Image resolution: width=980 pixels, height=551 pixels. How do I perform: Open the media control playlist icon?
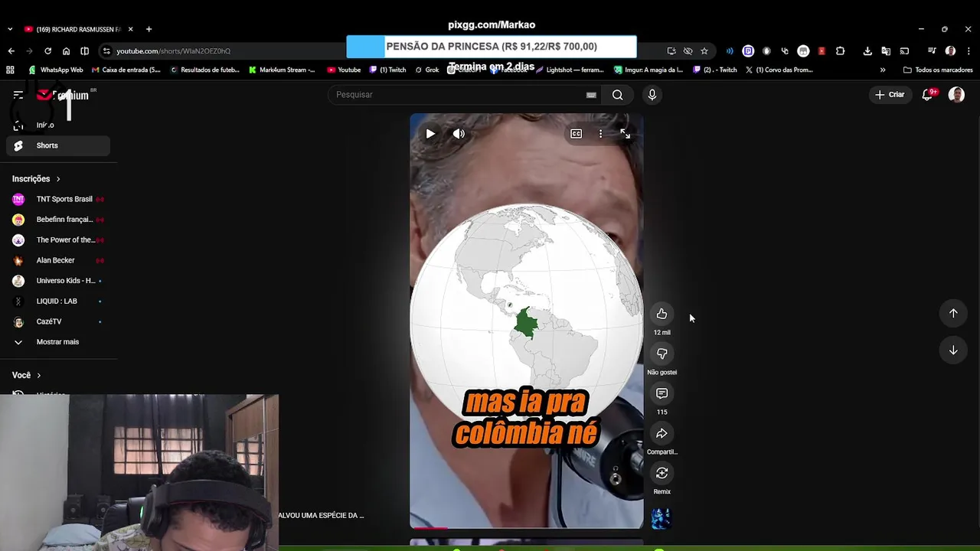click(x=932, y=51)
